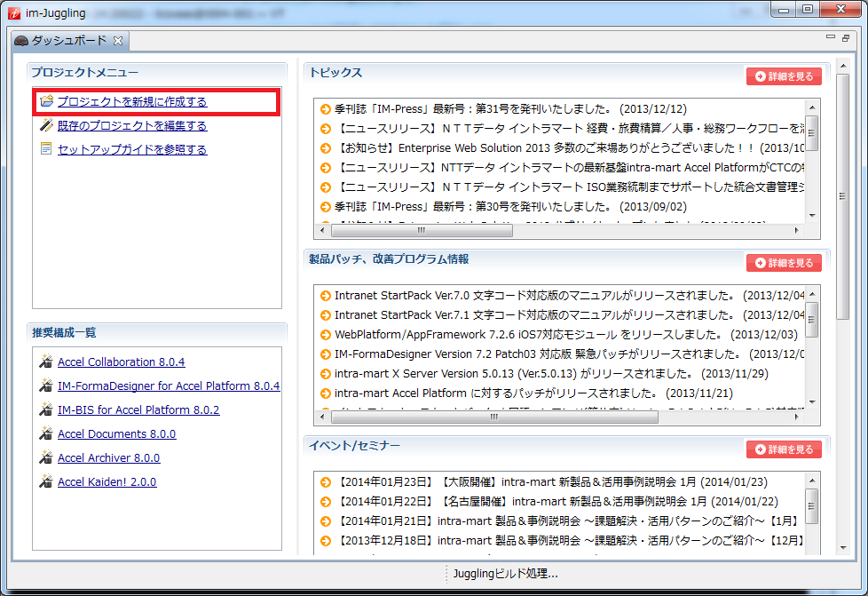Open セットアップガイドを参照する link

pos(132,149)
